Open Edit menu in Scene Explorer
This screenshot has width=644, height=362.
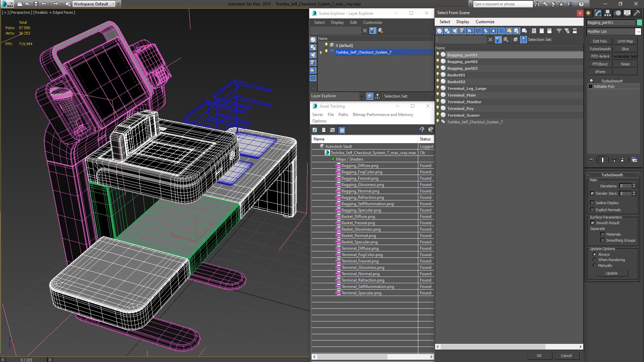coord(353,22)
